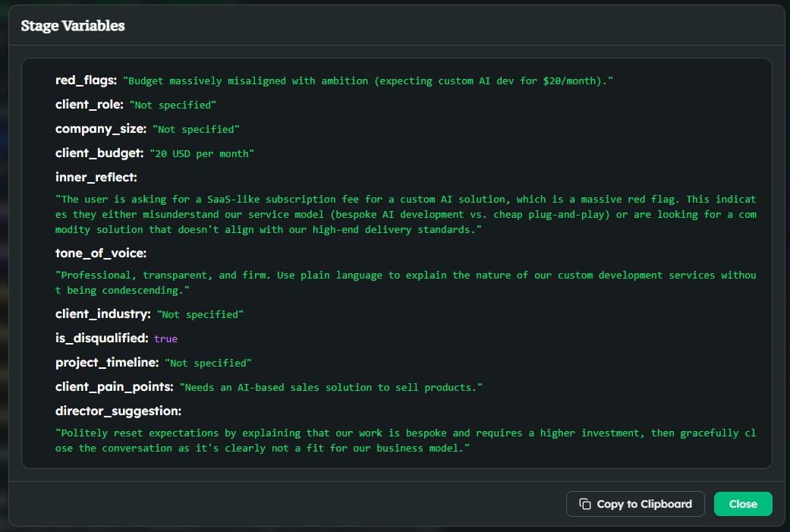
Task: Click the red_flags value about budget misalignment
Action: coord(368,81)
